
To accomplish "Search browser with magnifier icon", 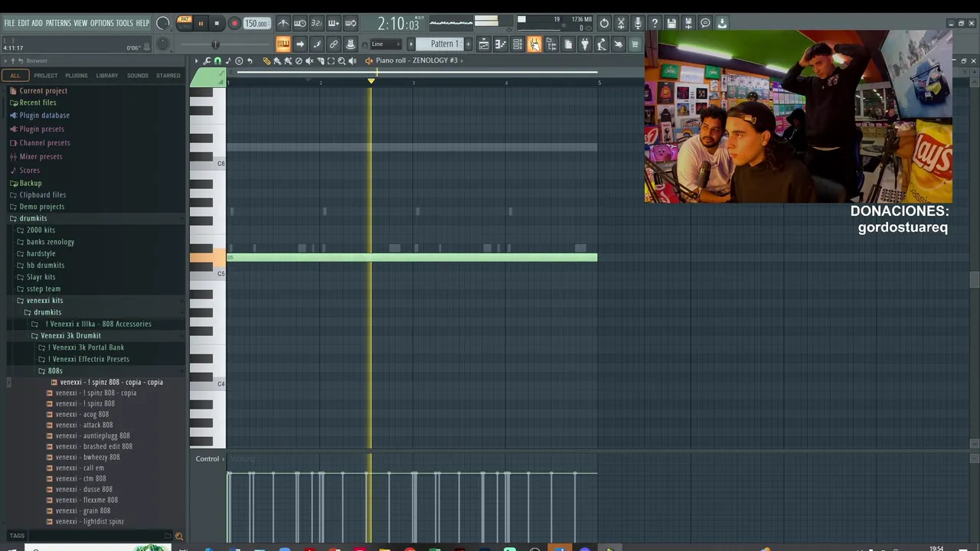I will 179,536.
